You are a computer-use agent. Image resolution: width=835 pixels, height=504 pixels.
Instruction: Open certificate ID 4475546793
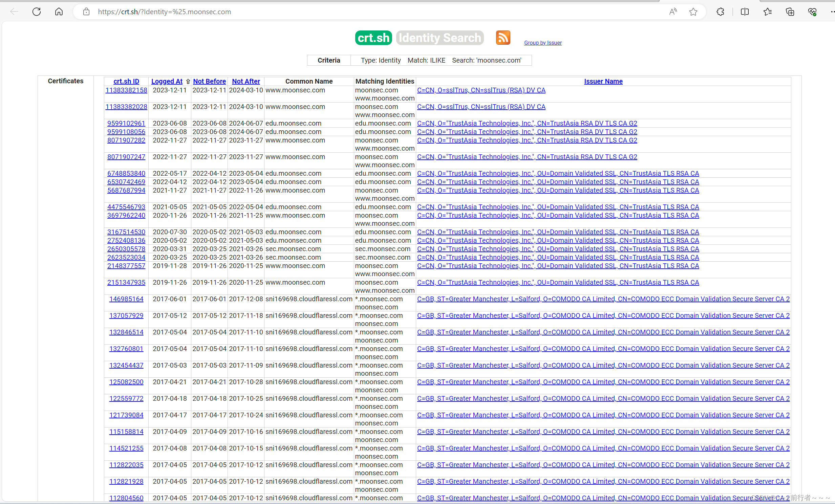(x=126, y=207)
